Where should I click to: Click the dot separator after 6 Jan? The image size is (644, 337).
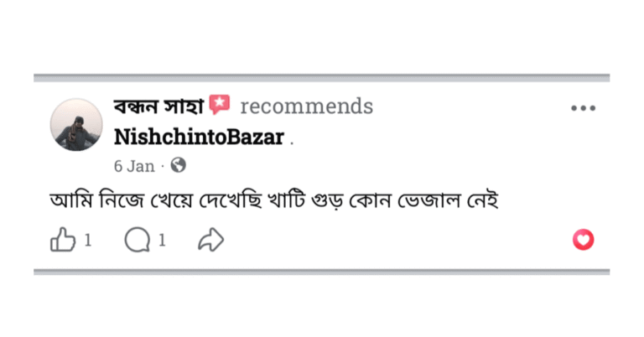point(163,166)
